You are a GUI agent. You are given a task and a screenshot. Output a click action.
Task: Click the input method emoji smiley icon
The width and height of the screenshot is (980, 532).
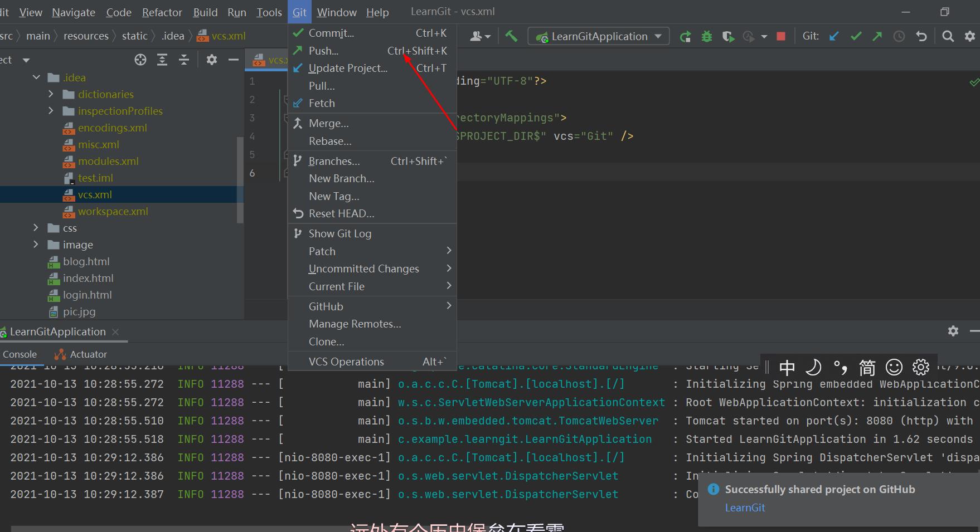coord(894,367)
